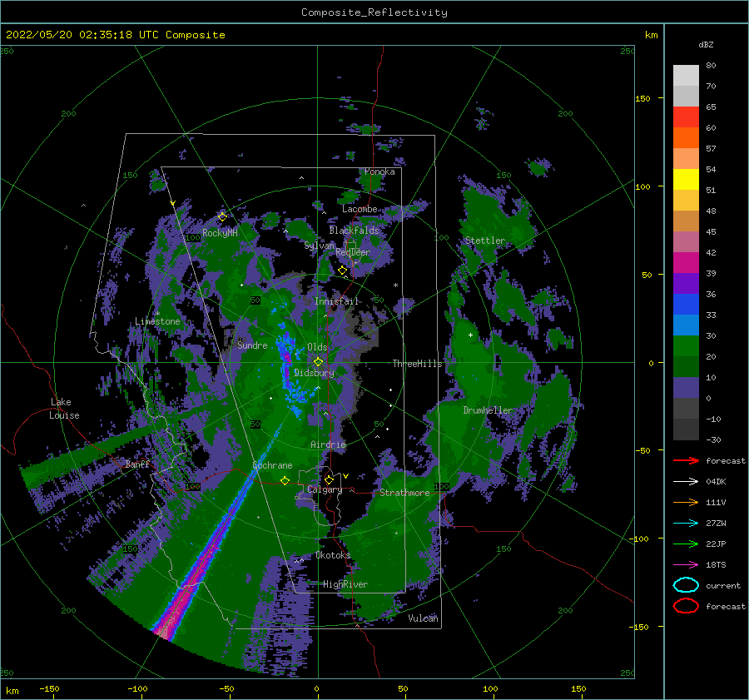Click the HighRiver label
749x700 pixels.
pos(345,584)
